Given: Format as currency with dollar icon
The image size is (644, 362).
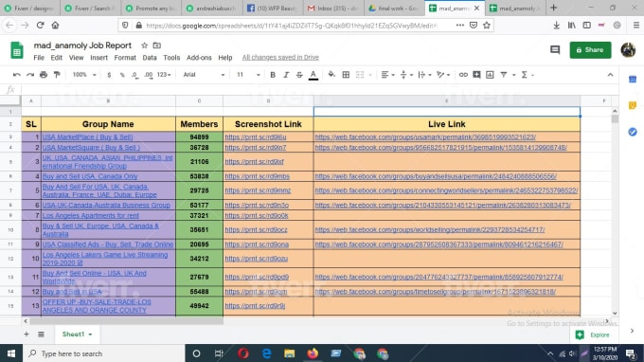Looking at the screenshot, I should (109, 75).
